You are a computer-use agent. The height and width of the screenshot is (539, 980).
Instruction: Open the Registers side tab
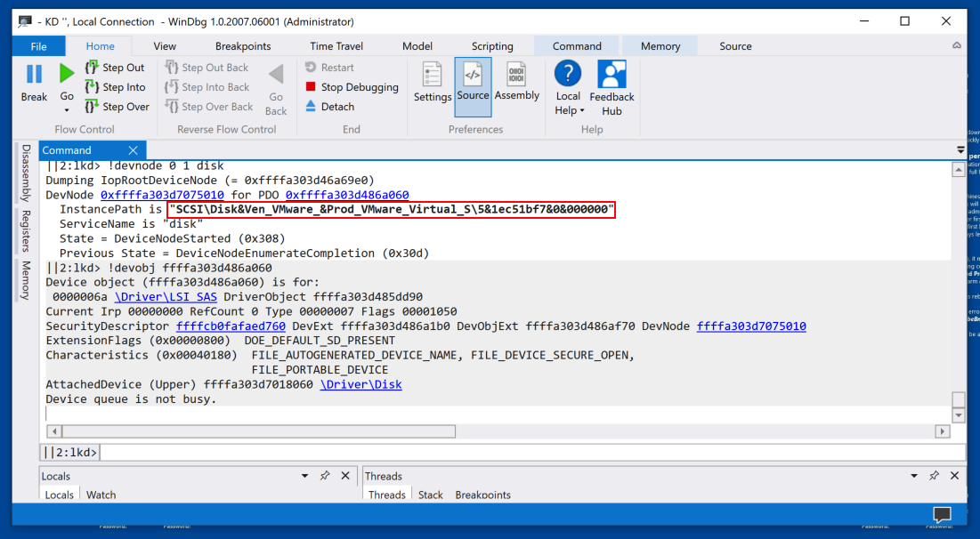(26, 230)
